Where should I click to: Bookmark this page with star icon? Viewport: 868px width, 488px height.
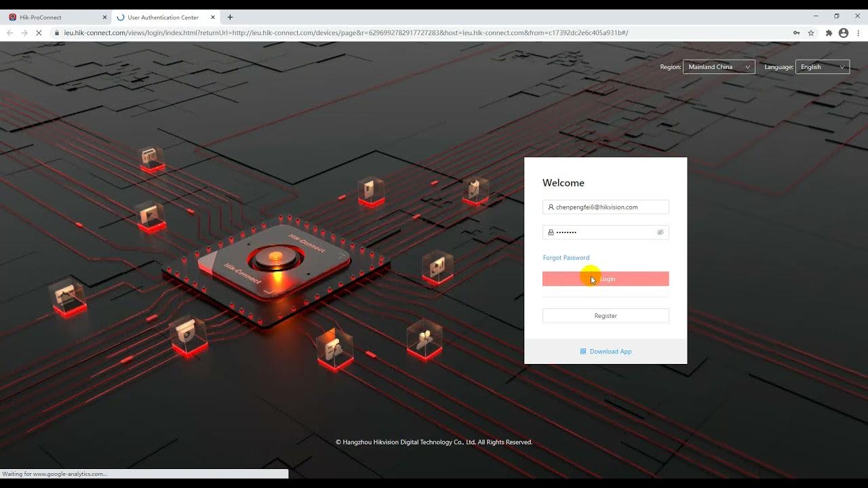pos(811,33)
